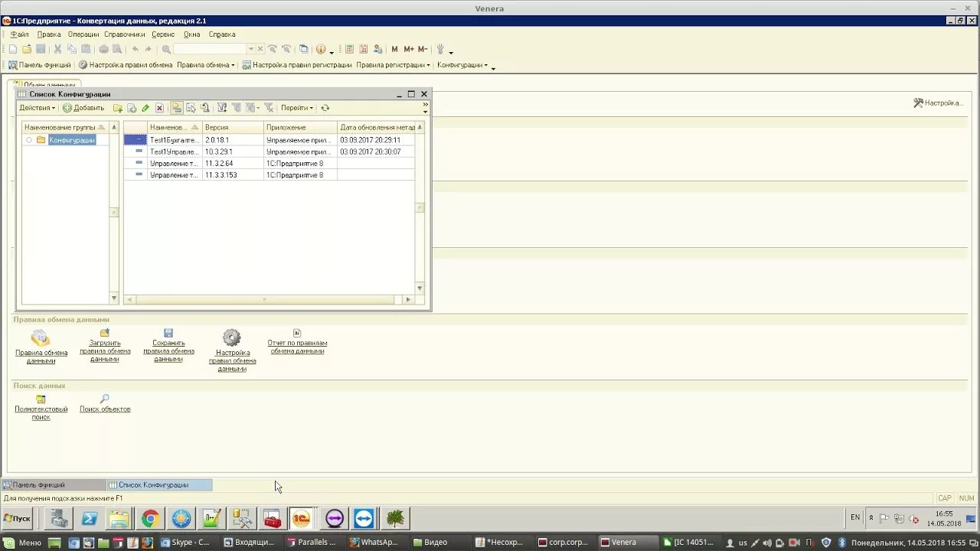Sort by Версия column header
This screenshot has width=980, height=551.
click(234, 127)
